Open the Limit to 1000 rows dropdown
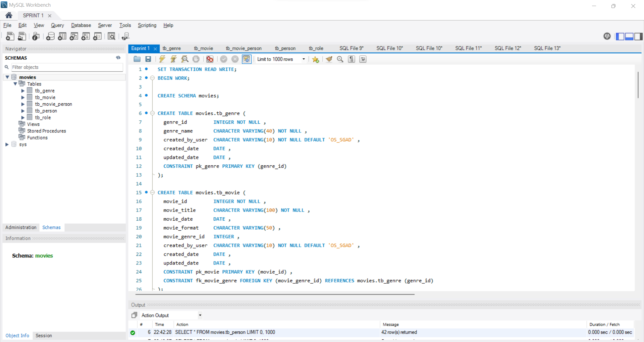The width and height of the screenshot is (644, 342). pyautogui.click(x=303, y=59)
